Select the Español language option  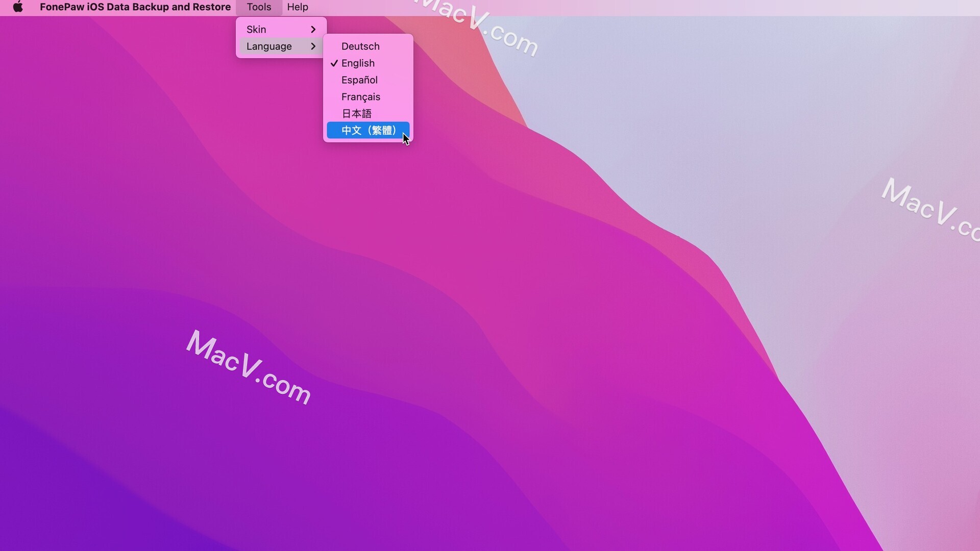point(359,80)
